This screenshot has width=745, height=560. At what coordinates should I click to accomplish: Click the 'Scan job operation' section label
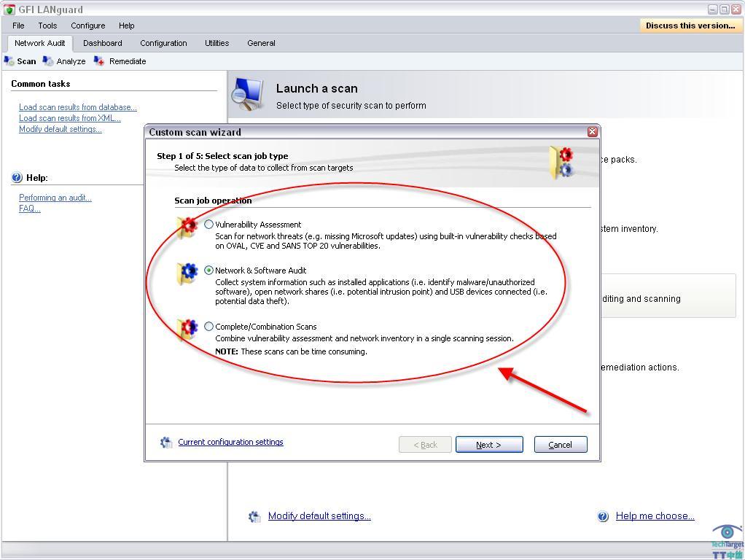tap(213, 201)
